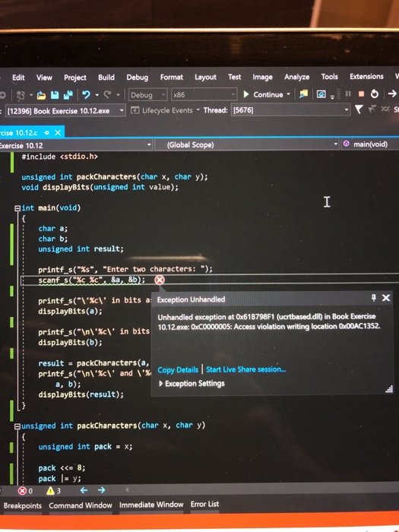Click the screenshot/diagnostics camera toolbar icon
This screenshot has height=532, width=399.
coord(321,94)
